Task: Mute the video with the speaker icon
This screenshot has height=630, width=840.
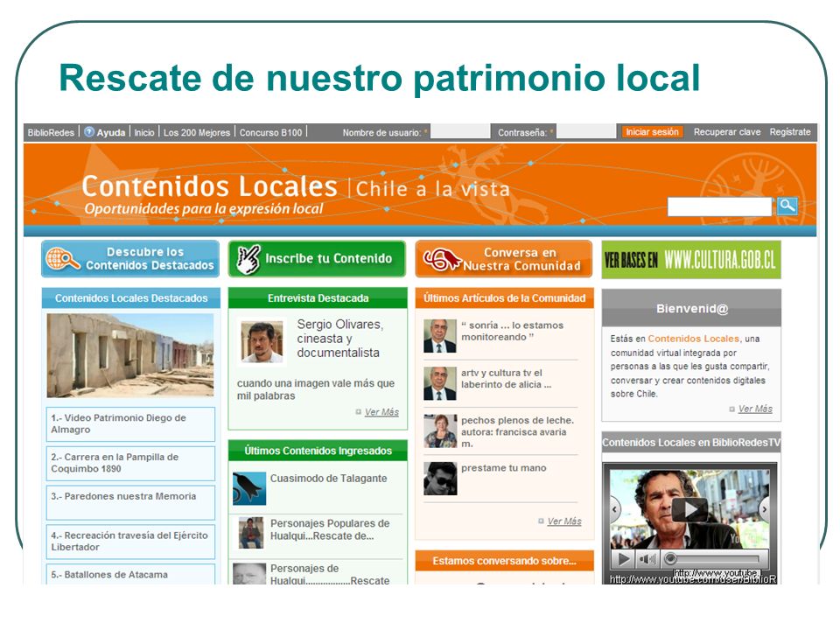Action: click(x=647, y=559)
